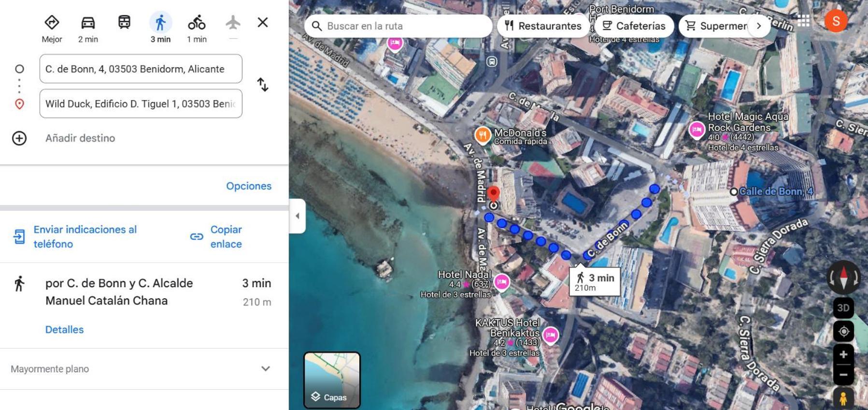Click the plus icon to add destination
The height and width of the screenshot is (410, 868).
[19, 138]
